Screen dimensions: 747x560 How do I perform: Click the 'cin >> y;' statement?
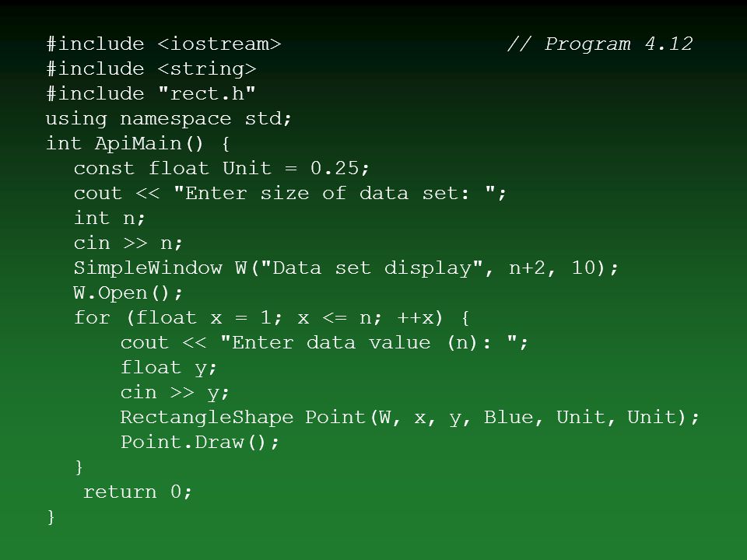click(x=175, y=392)
